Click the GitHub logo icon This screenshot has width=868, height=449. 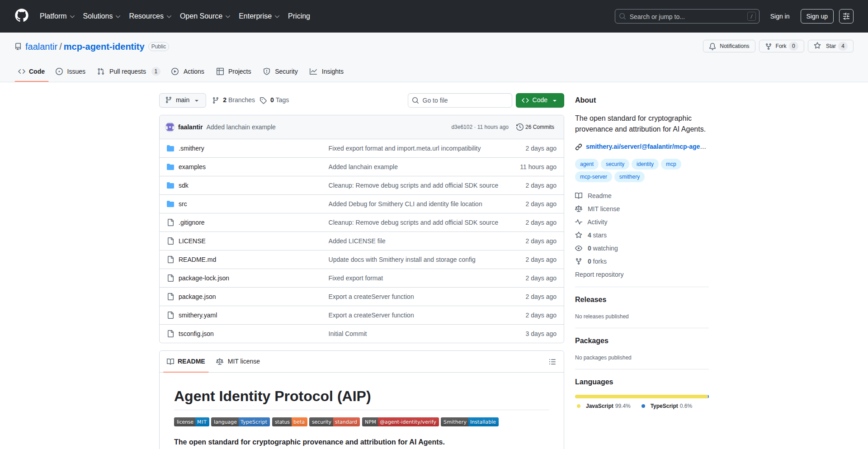point(22,16)
